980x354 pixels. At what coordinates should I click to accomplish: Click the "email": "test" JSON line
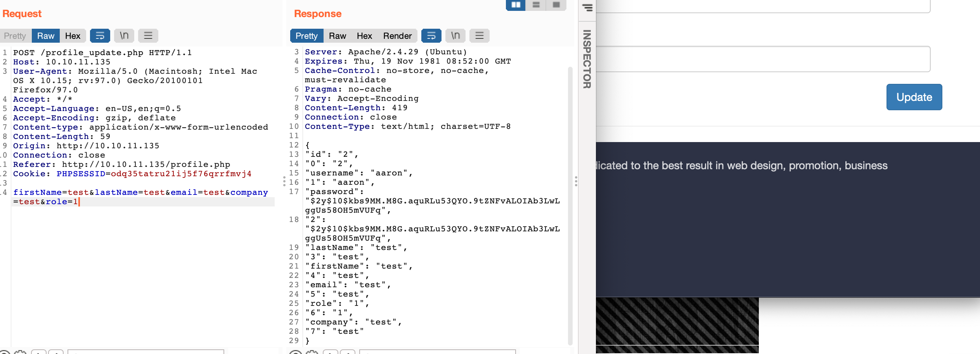tap(348, 285)
